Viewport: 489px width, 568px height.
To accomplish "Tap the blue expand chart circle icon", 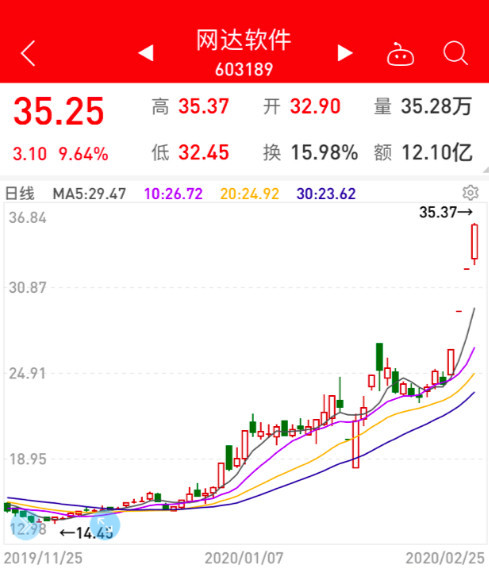I will point(105,525).
